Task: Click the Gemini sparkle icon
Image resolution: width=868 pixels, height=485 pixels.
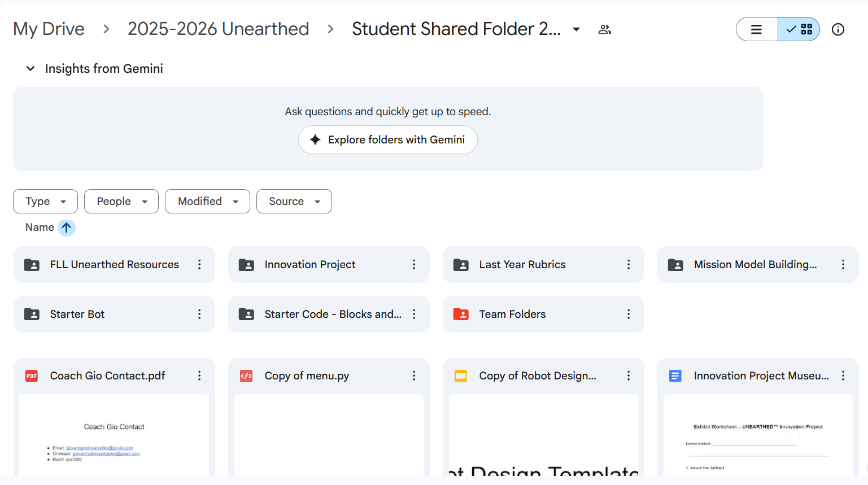Action: pos(315,139)
